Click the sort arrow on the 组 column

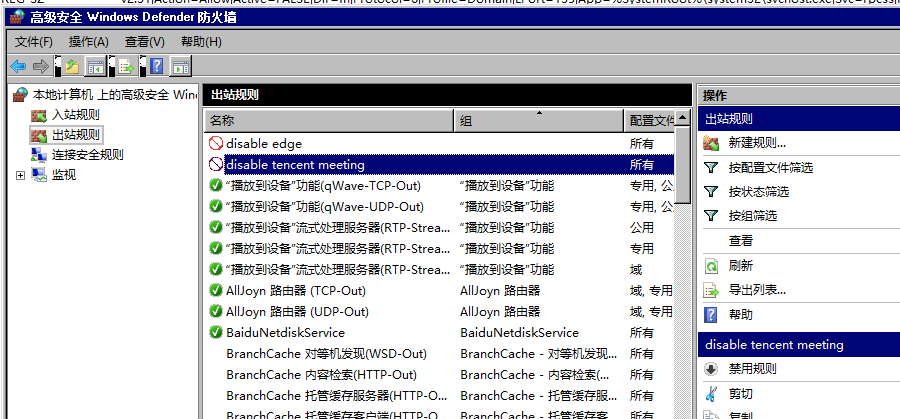(539, 113)
